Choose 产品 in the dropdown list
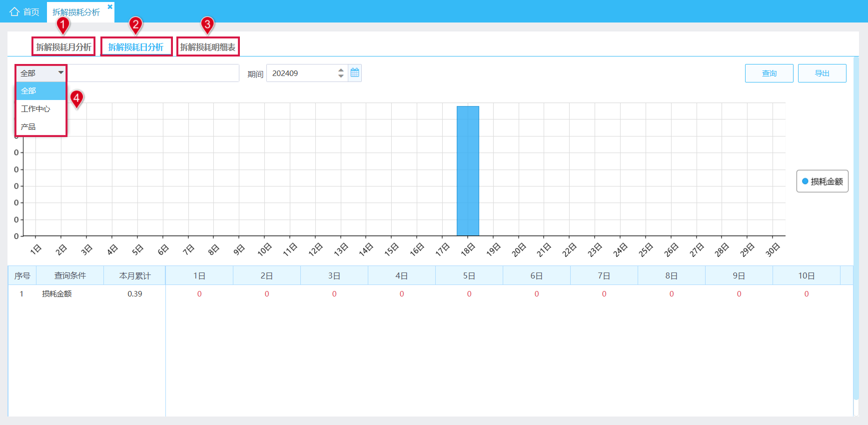This screenshot has width=868, height=425. tap(41, 127)
